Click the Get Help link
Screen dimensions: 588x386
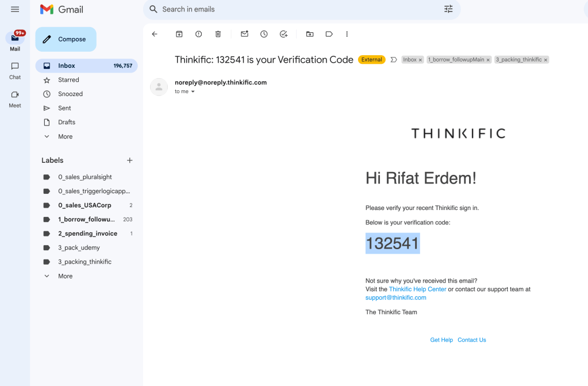[441, 340]
